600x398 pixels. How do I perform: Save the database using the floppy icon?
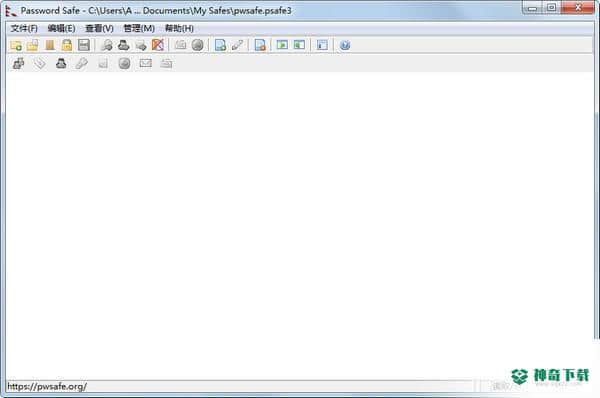84,45
